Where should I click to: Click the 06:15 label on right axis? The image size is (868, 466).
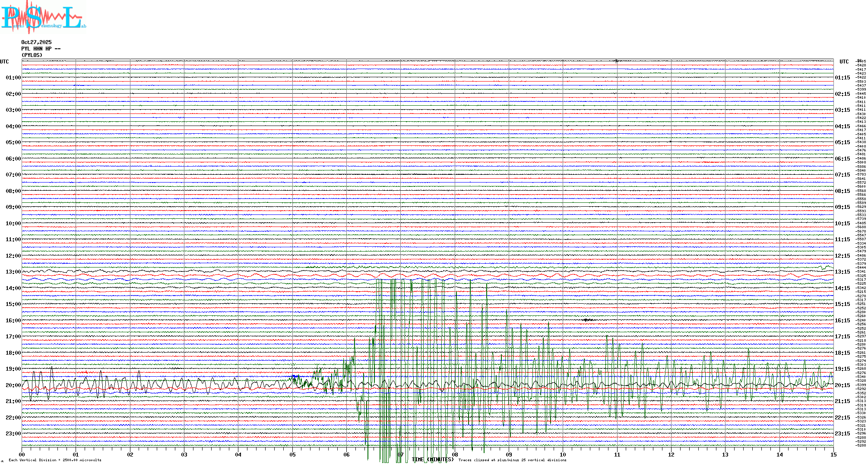(842, 159)
